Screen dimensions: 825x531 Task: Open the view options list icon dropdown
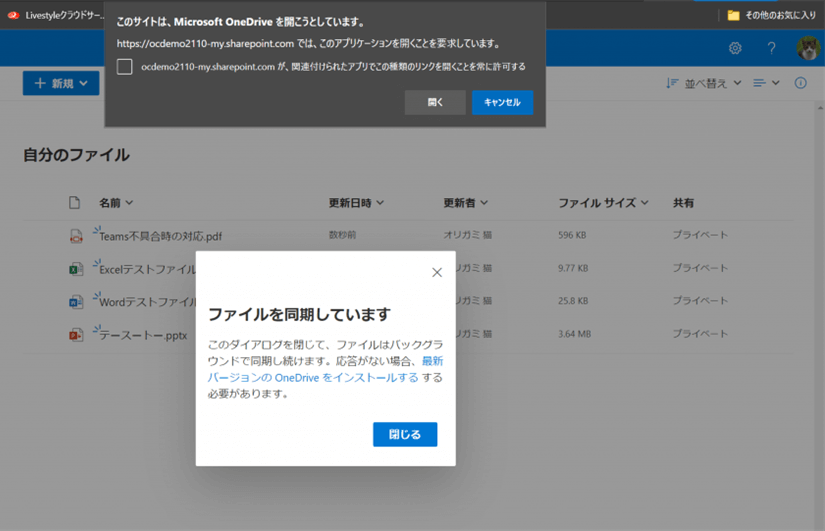tap(766, 83)
